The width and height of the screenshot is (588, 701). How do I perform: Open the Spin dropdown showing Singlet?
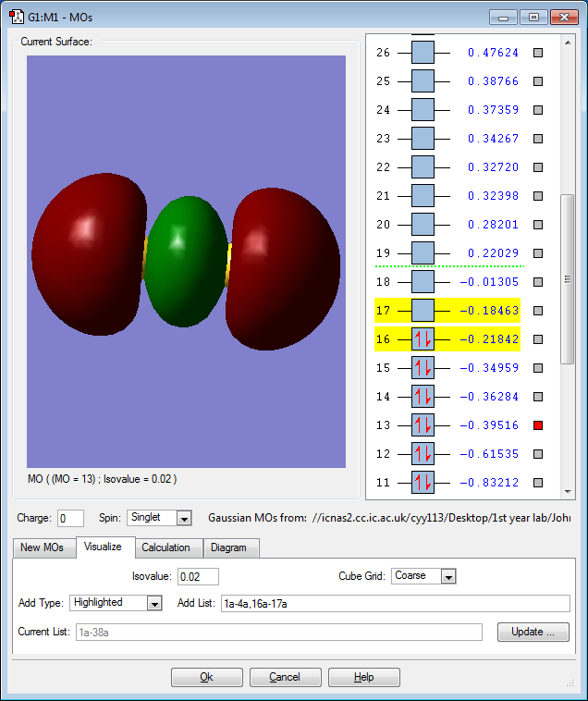pos(160,518)
